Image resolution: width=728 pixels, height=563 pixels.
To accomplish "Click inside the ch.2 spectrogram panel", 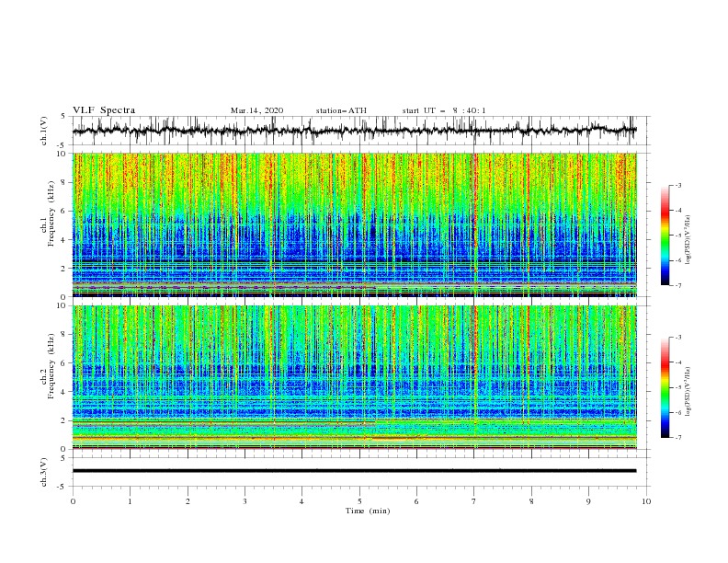I will pos(354,377).
